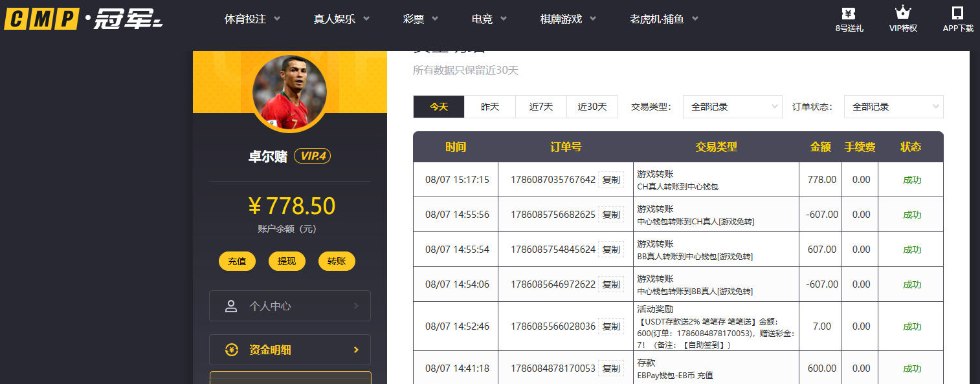Click 所有数据只保留近30天 notice text
This screenshot has height=384, width=980.
point(465,70)
